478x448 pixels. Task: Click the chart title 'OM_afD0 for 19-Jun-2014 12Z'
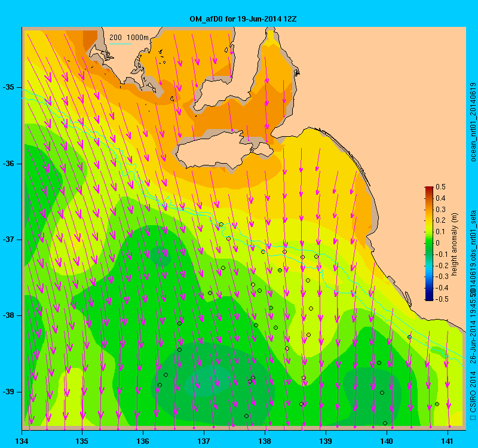point(243,19)
